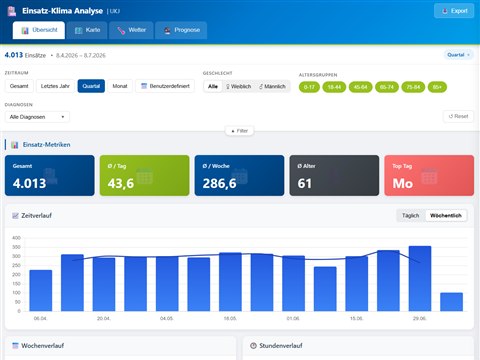This screenshot has width=480, height=360.
Task: Open the Übersicht tab
Action: 39,30
